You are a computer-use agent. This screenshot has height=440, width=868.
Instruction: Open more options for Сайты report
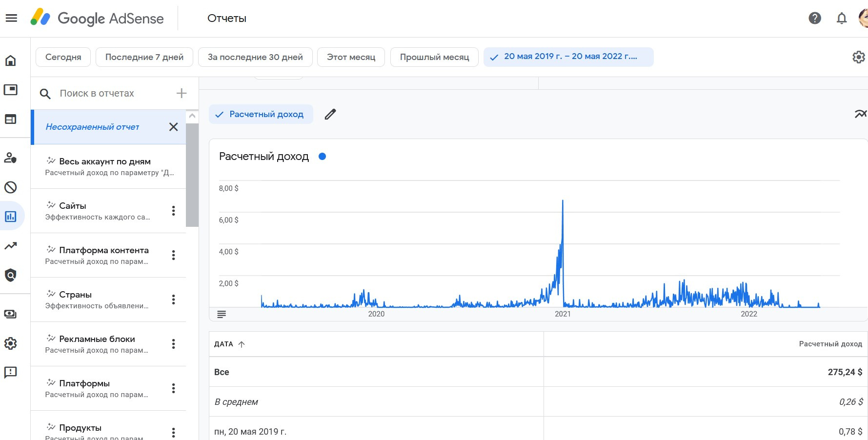tap(173, 211)
